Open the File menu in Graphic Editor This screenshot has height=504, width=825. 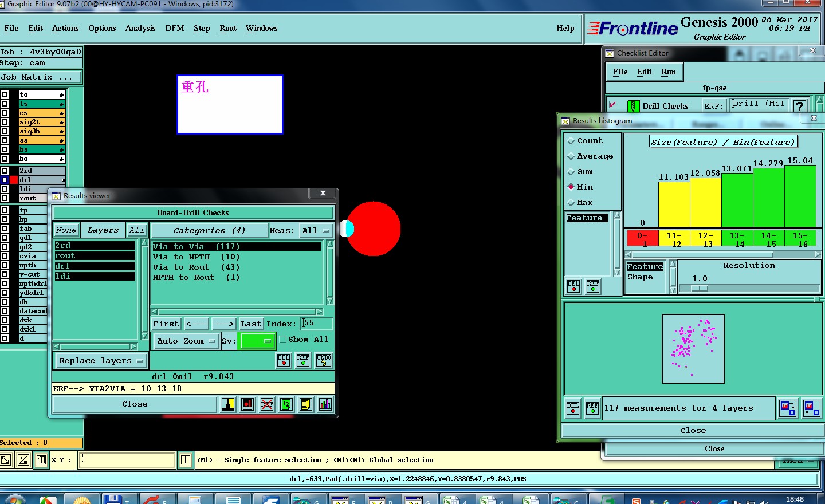(11, 28)
